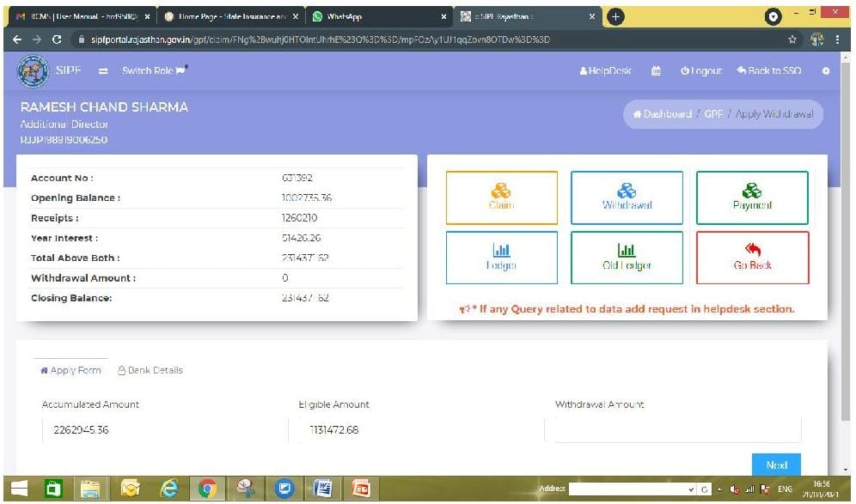
Task: Go back in browser history
Action: 17,39
